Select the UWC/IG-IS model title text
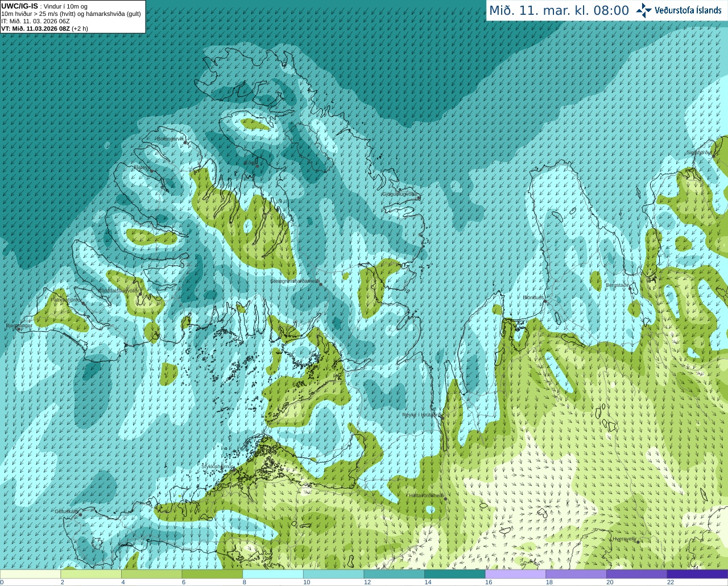728x586 pixels. [x=19, y=6]
